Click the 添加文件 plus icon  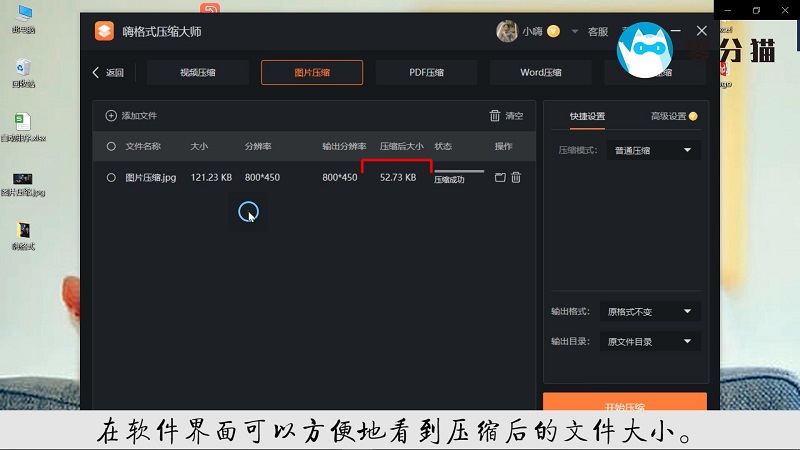(x=111, y=116)
